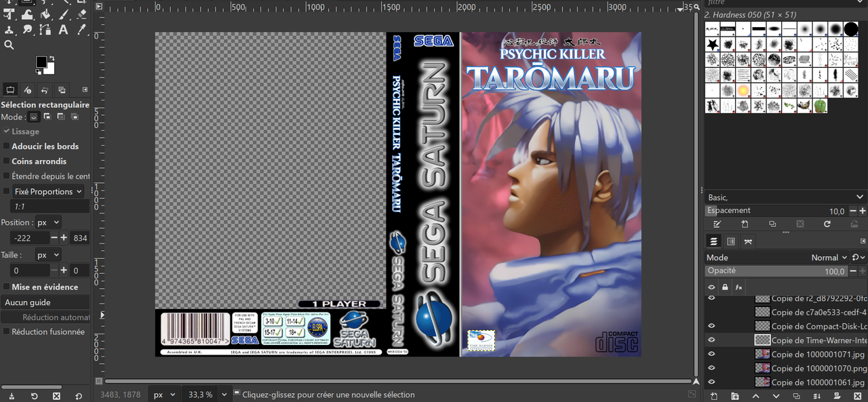Swap foreground and background colors
Image resolution: width=868 pixels, height=402 pixels.
[52, 58]
